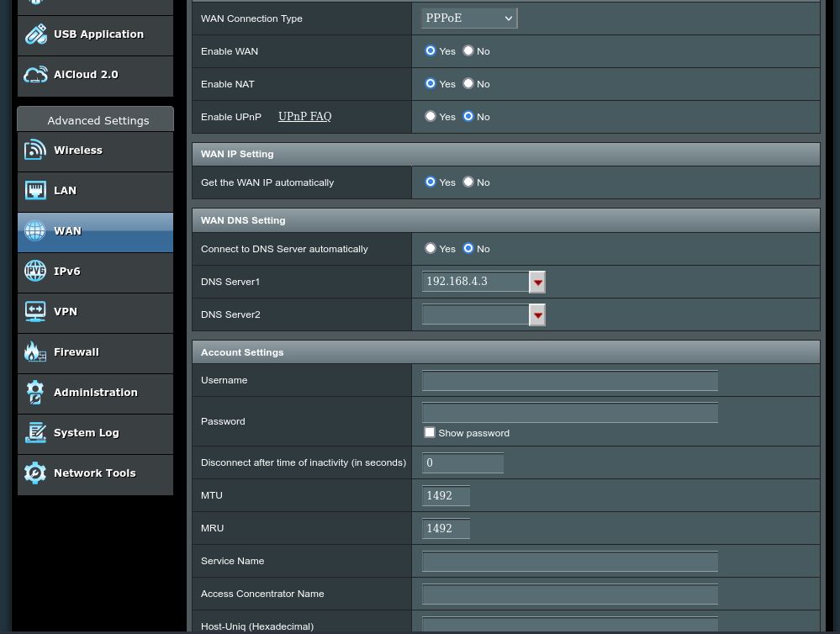Open the USB Application icon

coord(35,34)
